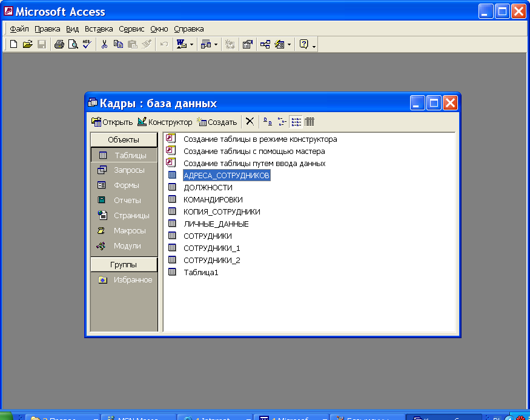Viewport: 530px width, 420px height.
Task: Click the New database icon in toolbar
Action: coord(13,44)
